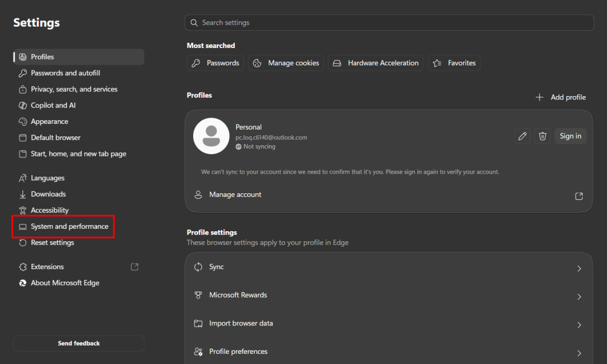
Task: Click the Default browser icon
Action: (x=23, y=138)
